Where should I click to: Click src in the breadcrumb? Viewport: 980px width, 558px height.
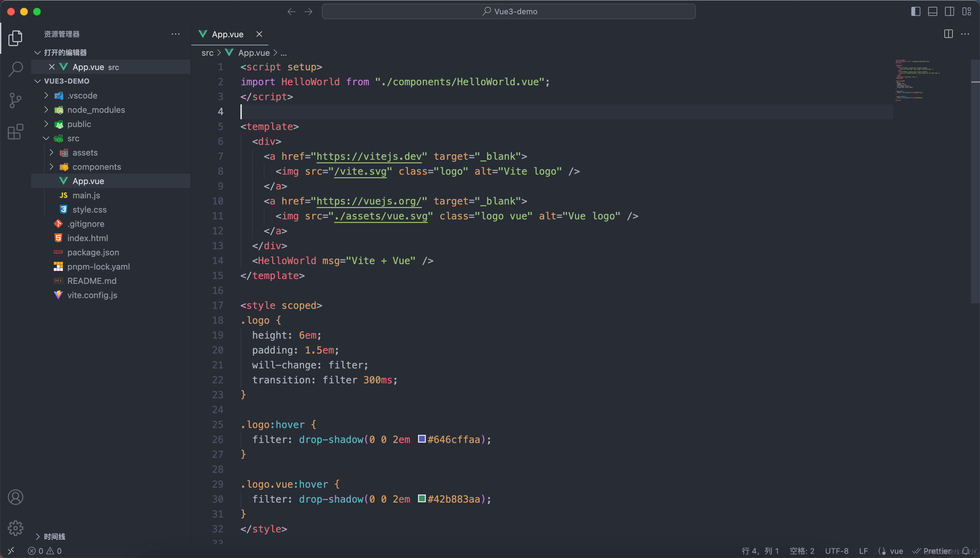207,53
